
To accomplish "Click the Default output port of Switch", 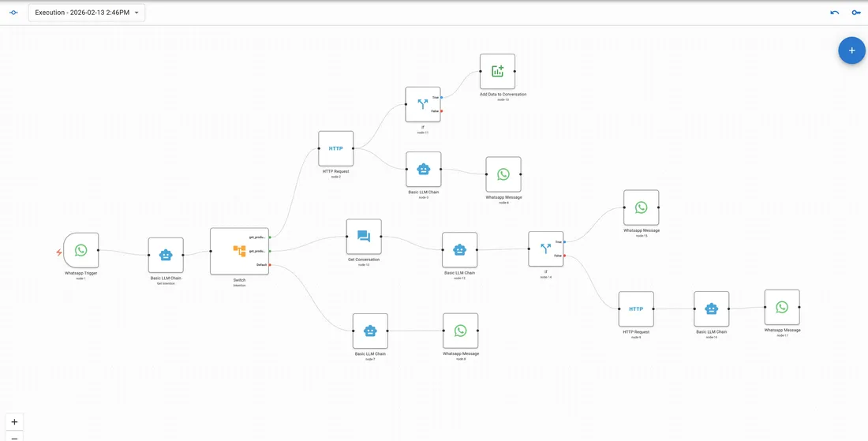I will [x=270, y=265].
